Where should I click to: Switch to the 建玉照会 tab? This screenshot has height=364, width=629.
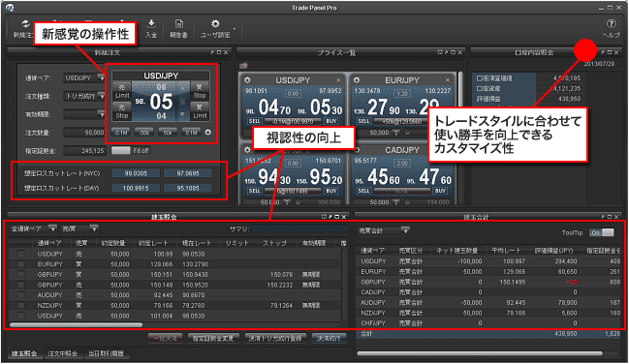(24, 353)
